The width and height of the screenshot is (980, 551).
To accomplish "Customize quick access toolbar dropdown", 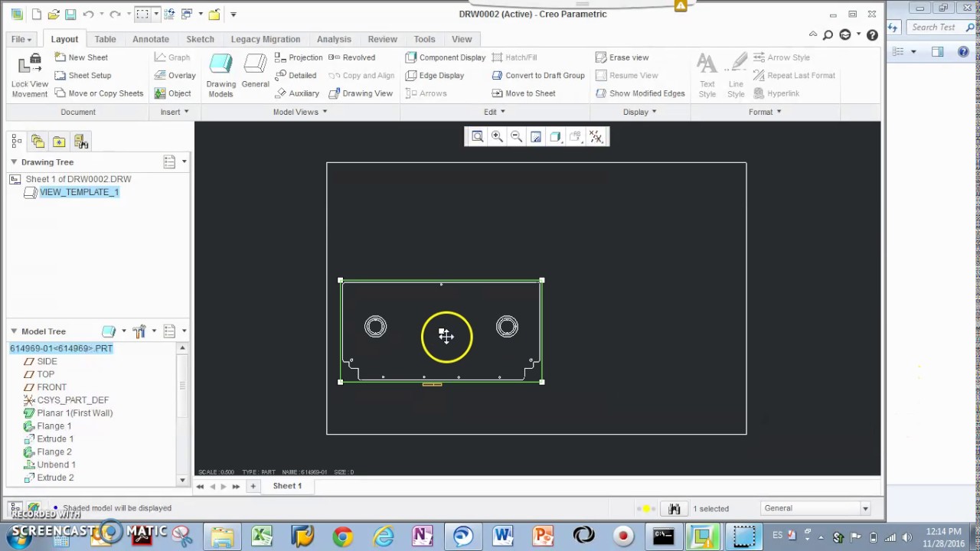I will [x=234, y=14].
